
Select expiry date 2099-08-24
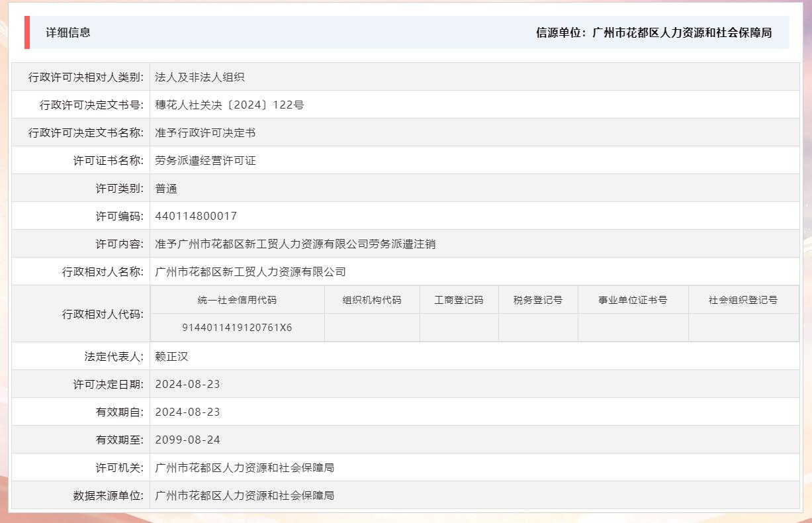187,440
